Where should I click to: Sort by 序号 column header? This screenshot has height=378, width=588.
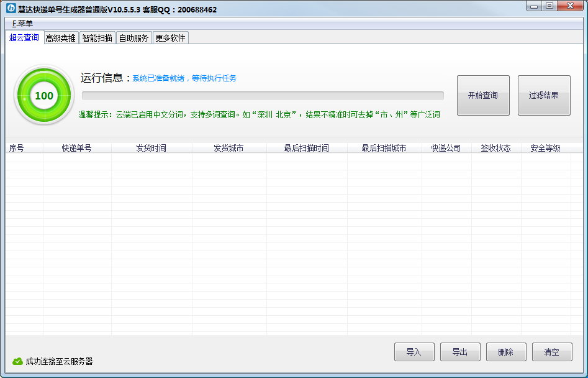(x=24, y=148)
